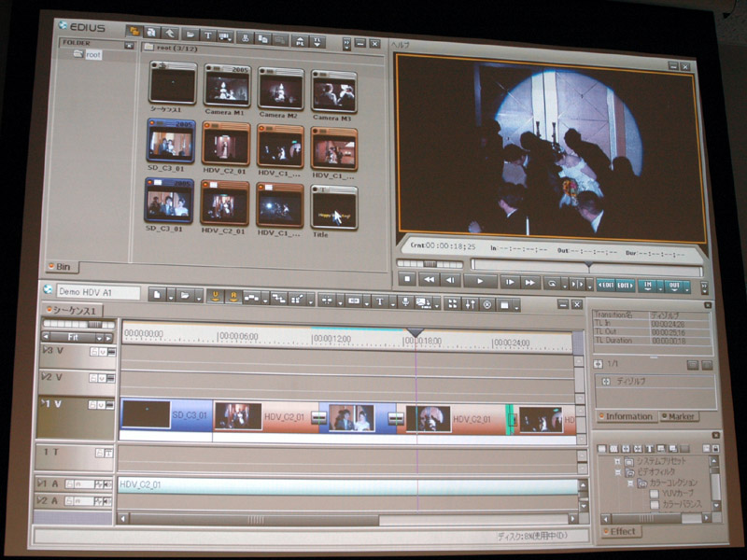Select the Camera M1 clip thumbnail
Screen dimensions: 747x560
click(225, 90)
